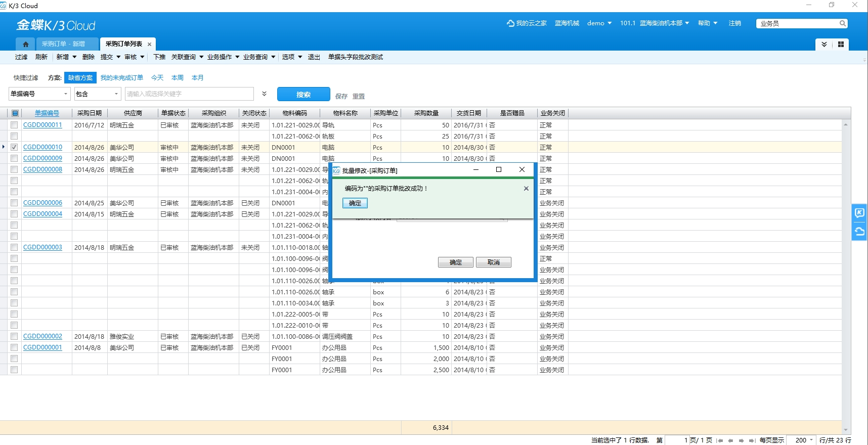Viewport: 868px width, 445px height.
Task: Click the page number input box
Action: pyautogui.click(x=677, y=440)
